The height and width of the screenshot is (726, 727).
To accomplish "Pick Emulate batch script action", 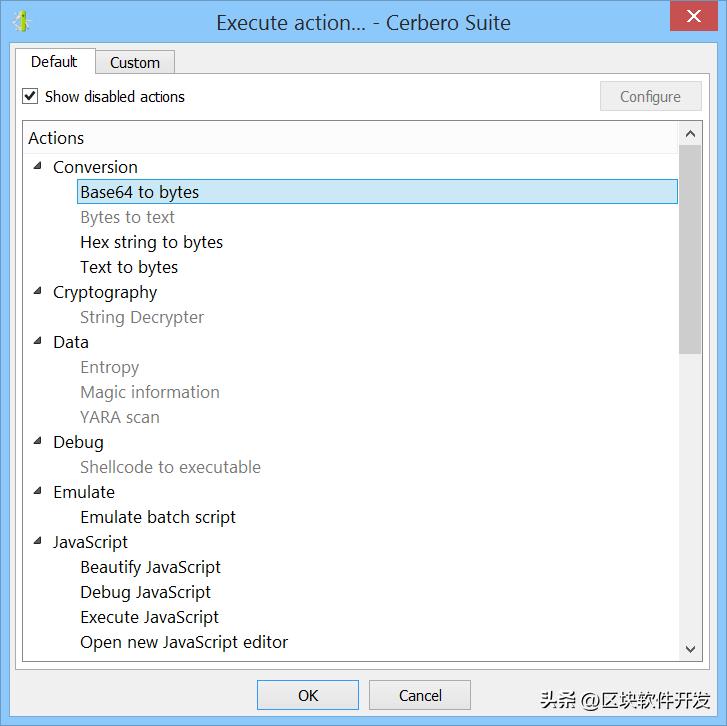I will (158, 517).
